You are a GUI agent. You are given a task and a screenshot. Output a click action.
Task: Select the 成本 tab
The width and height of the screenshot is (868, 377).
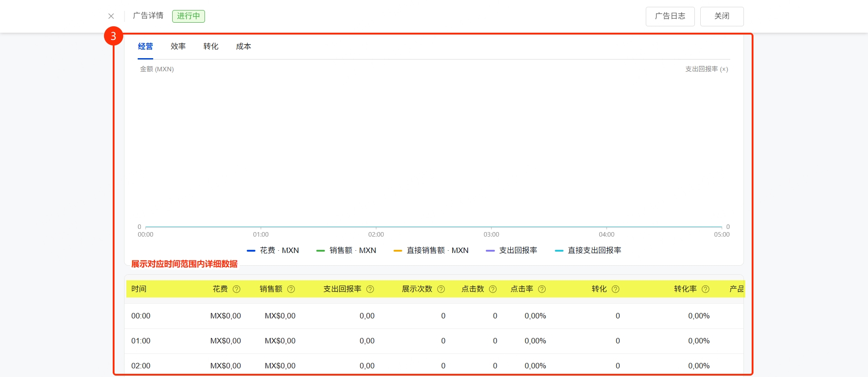244,46
